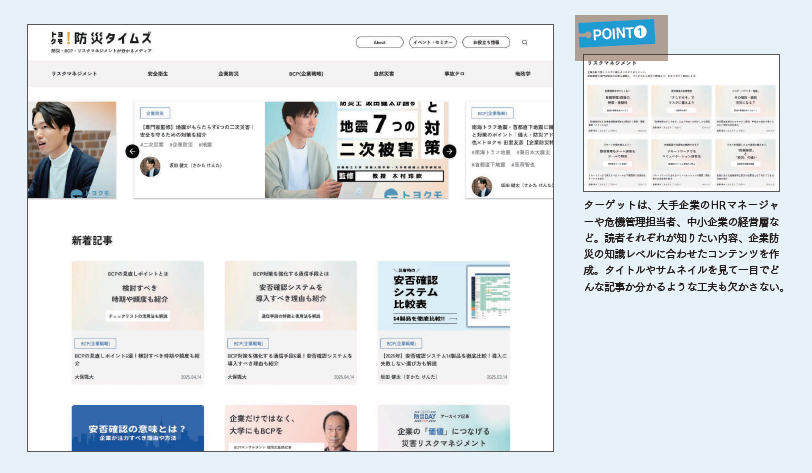The image size is (812, 473).
Task: Click the #二次災害 hashtag link
Action: 152,145
